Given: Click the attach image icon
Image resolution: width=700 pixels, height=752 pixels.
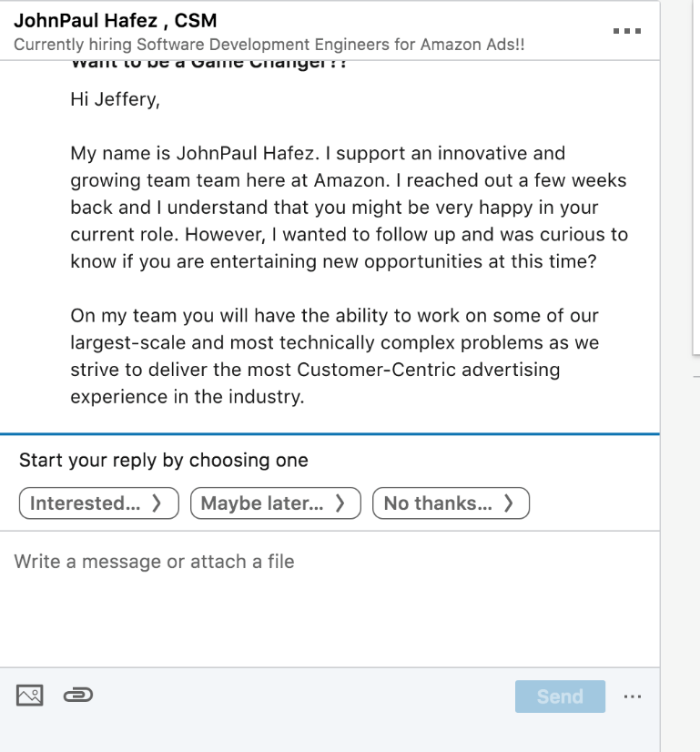Looking at the screenshot, I should tap(29, 696).
